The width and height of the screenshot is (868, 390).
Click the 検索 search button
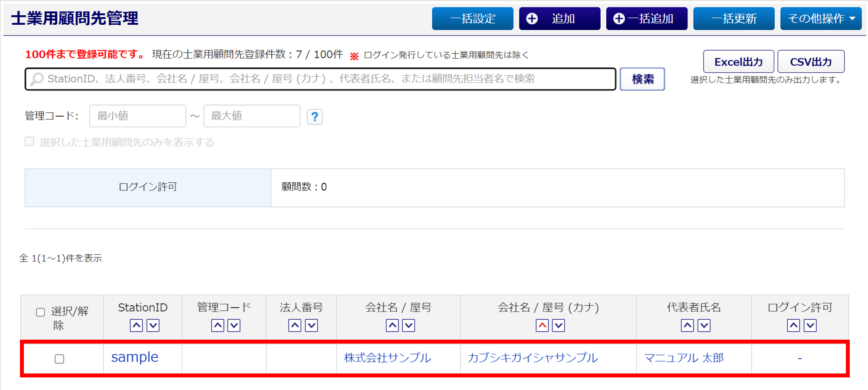click(x=642, y=79)
